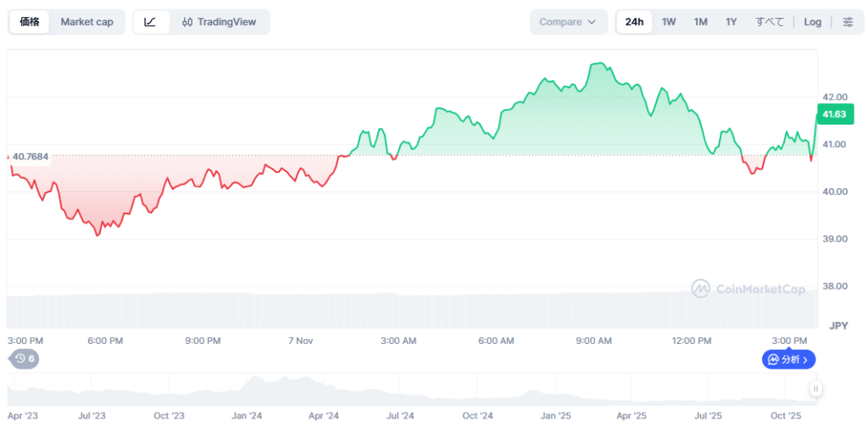868x427 pixels.
Task: Expand the Compare dropdown
Action: [568, 22]
